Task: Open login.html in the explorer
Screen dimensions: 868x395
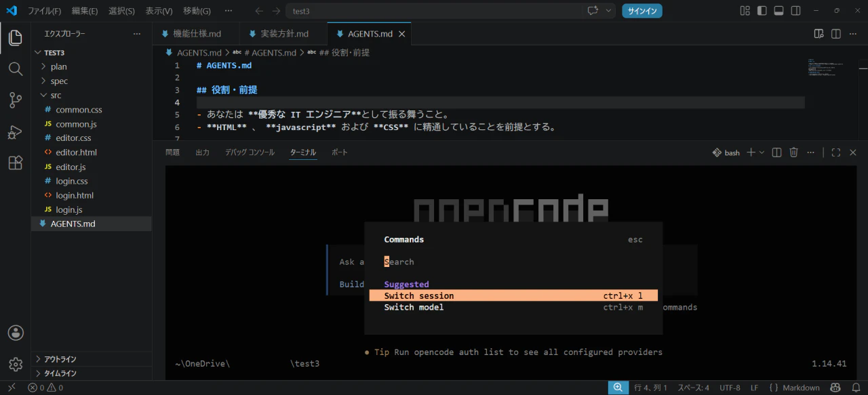Action: pos(91,195)
